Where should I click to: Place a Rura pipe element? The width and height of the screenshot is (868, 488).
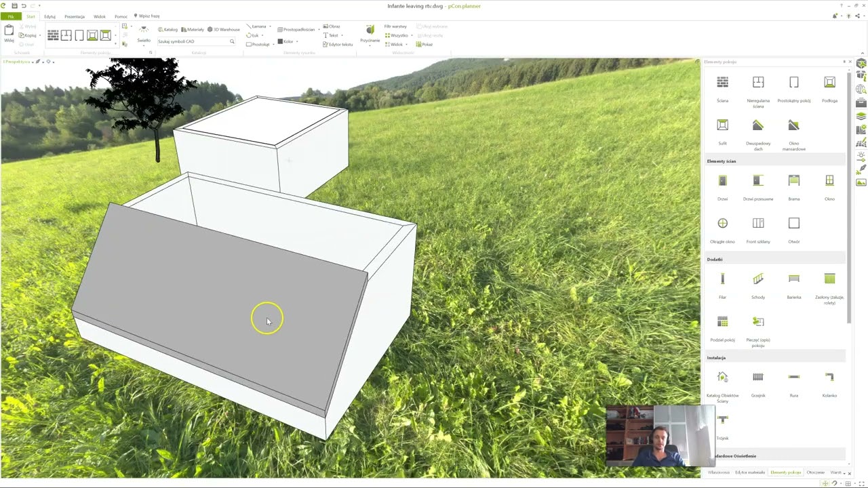(x=793, y=383)
